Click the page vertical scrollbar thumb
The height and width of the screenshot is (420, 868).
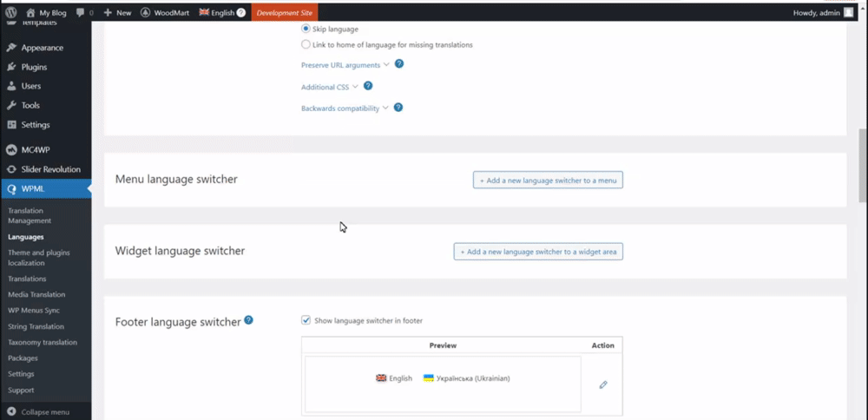(863, 166)
